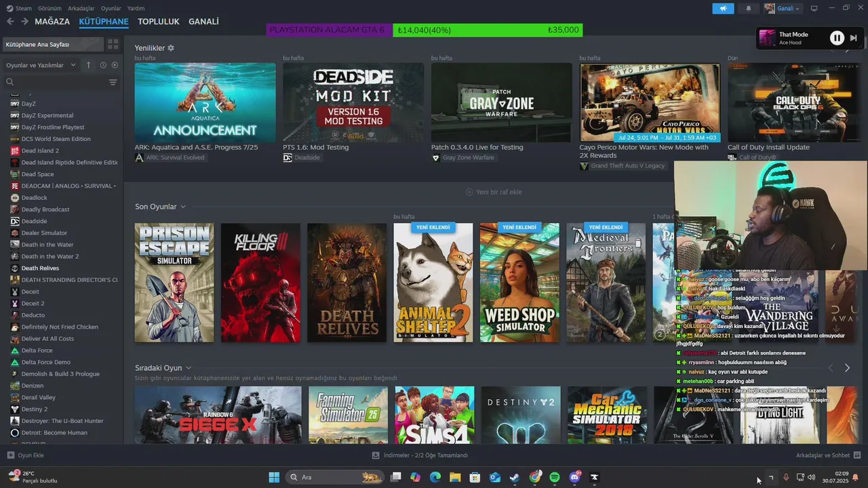Screen dimensions: 868x488
Task: Click the Windows taskbar Ara search box
Action: 334,477
